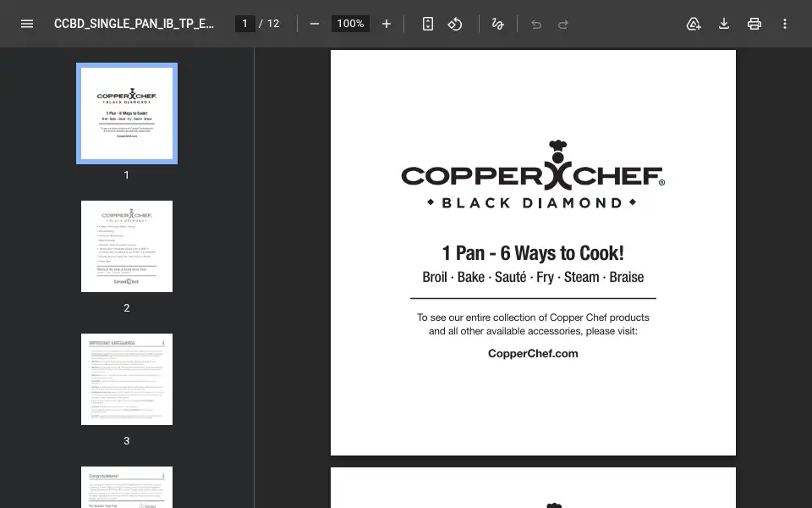Viewport: 812px width, 508px height.
Task: Click the '1 Pan - 6 Ways to Cook!' heading
Action: click(533, 253)
